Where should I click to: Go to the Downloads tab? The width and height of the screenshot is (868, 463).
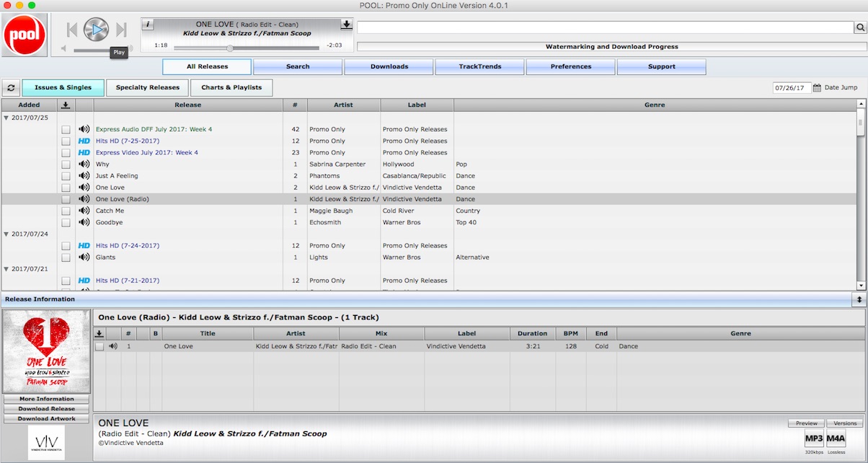coord(389,67)
